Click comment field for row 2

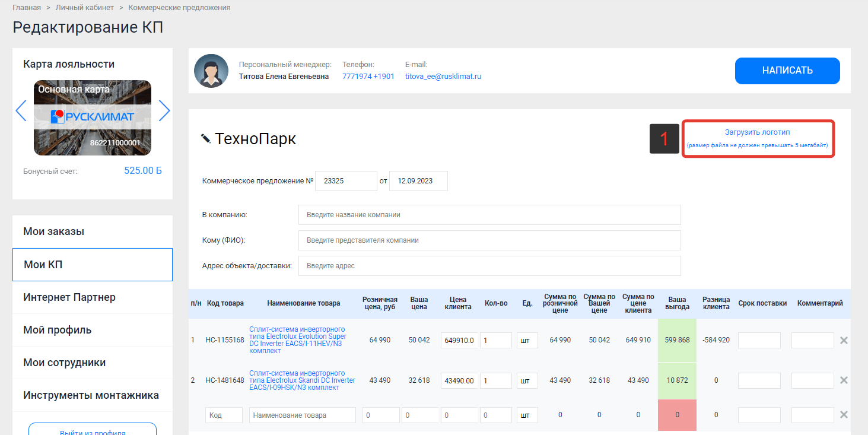[x=813, y=380]
